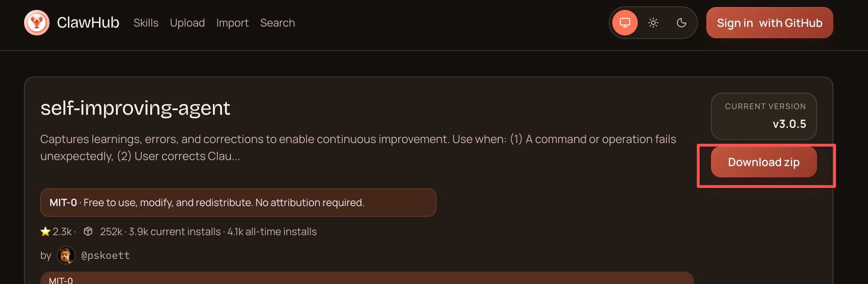Viewport: 868px width, 284px height.
Task: Download the skill zip file
Action: tap(764, 162)
